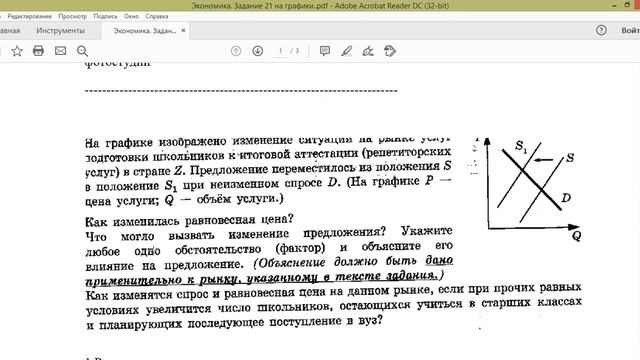Switch to the Главная tab

[x=10, y=31]
